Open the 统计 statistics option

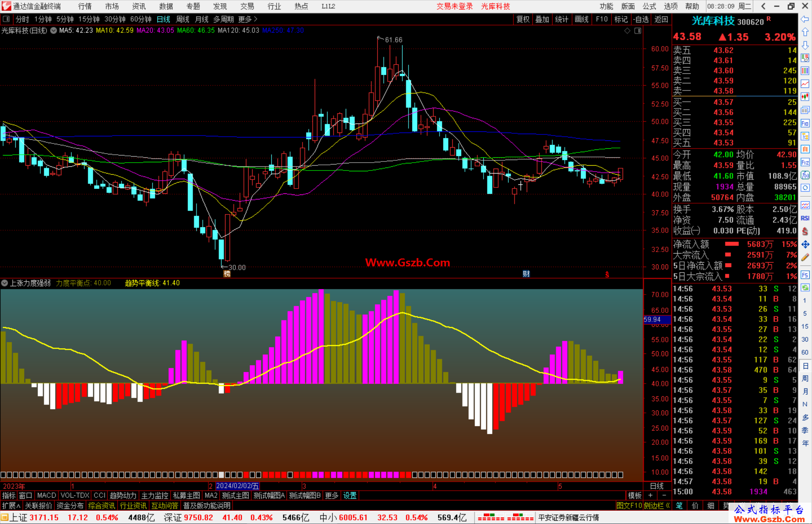(562, 19)
